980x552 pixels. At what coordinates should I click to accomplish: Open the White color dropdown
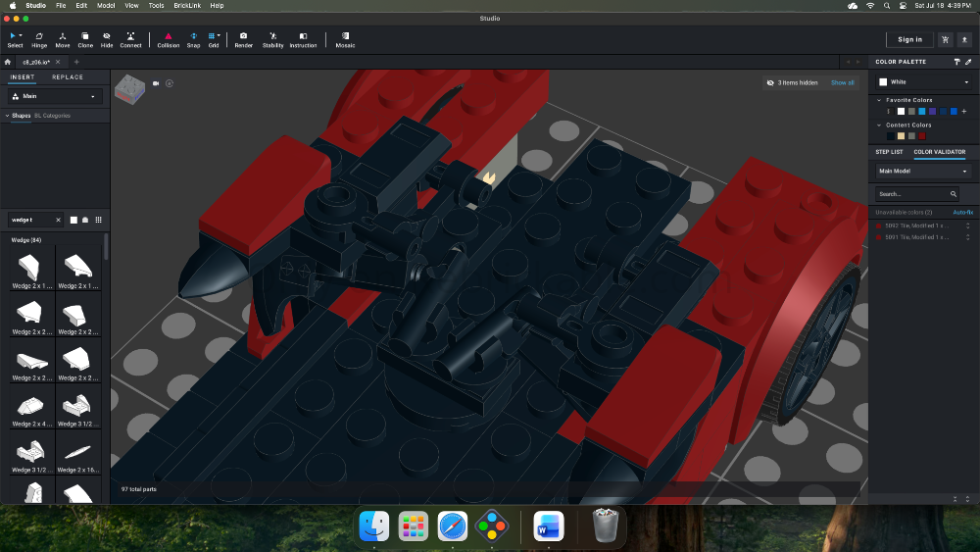tap(924, 82)
